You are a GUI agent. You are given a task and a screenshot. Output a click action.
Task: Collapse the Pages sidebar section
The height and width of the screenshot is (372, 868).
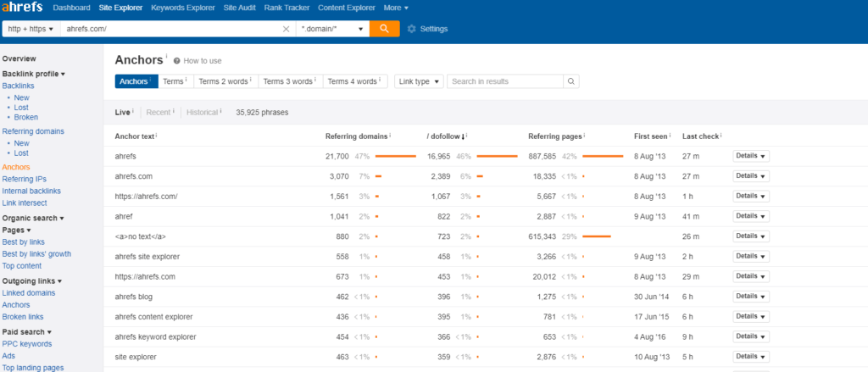click(17, 230)
